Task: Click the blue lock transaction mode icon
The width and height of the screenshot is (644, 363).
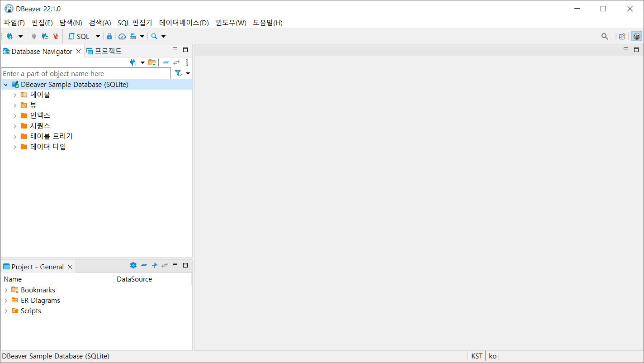Action: [109, 36]
